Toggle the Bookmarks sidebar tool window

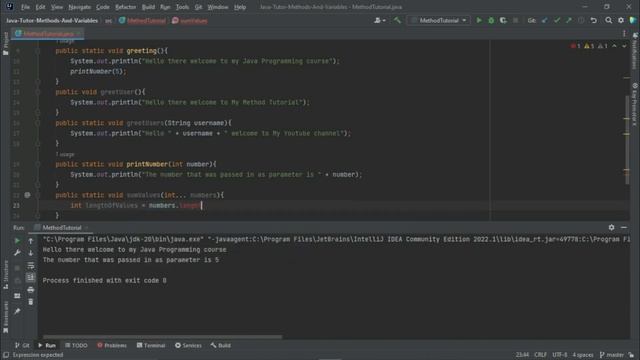click(x=6, y=317)
